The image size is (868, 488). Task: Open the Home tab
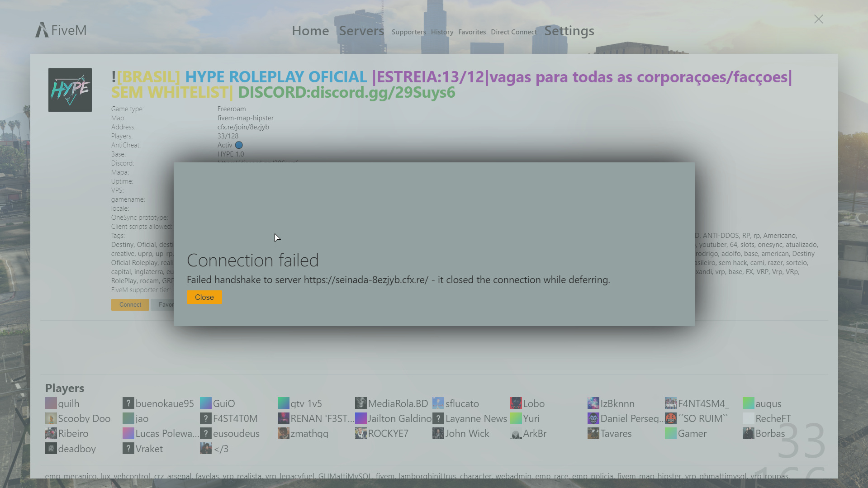click(x=310, y=31)
